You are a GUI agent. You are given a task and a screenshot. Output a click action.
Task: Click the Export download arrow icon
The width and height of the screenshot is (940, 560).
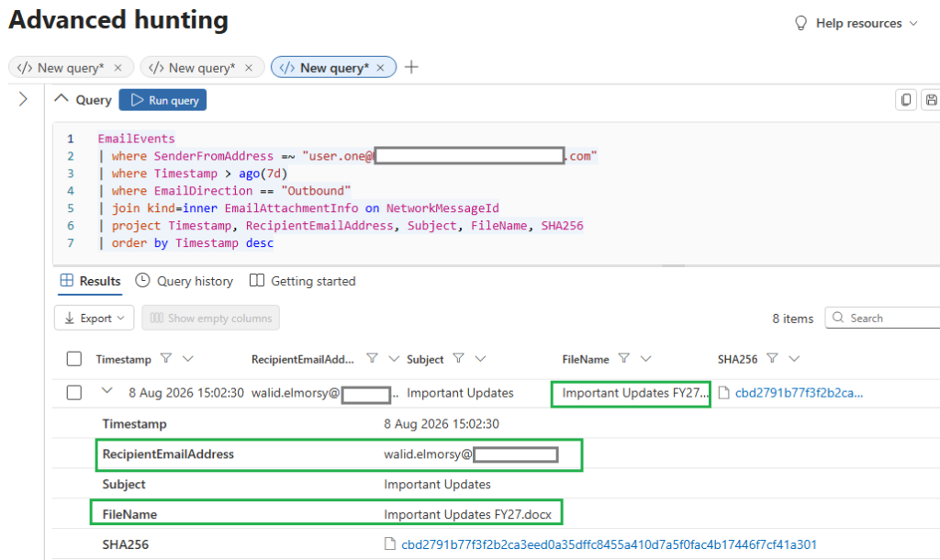(x=70, y=318)
